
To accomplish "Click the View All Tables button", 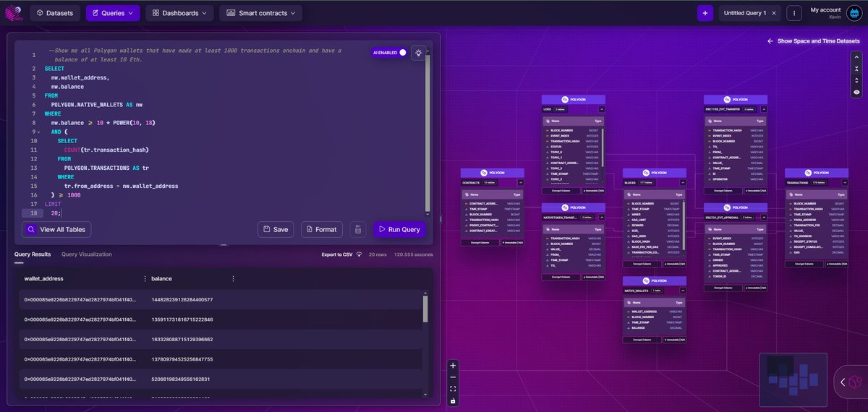I will (57, 229).
